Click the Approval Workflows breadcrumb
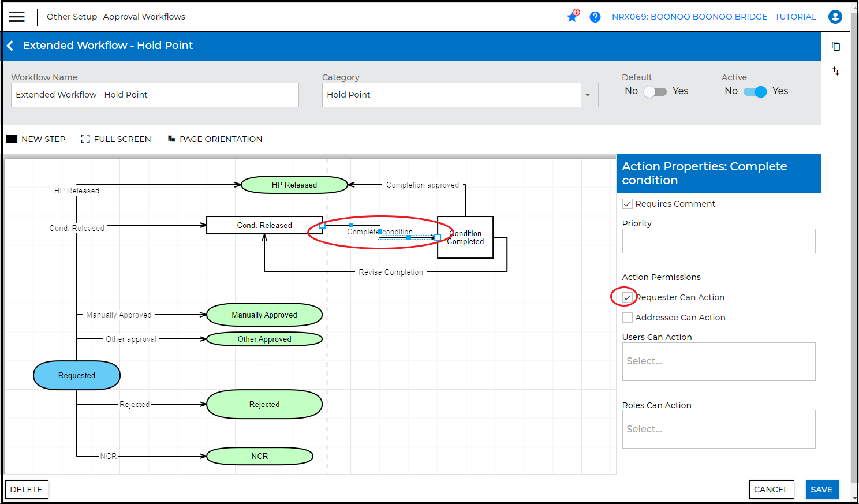Image resolution: width=859 pixels, height=504 pixels. coord(144,17)
